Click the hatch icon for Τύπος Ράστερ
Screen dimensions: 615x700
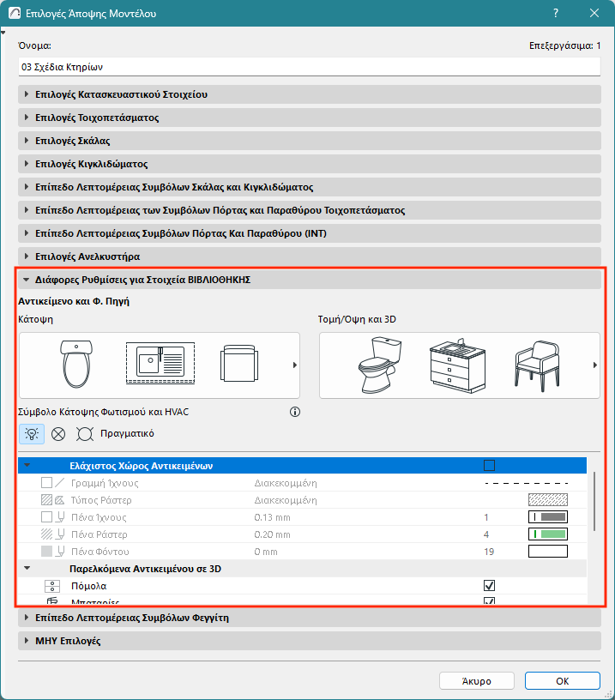coord(60,500)
